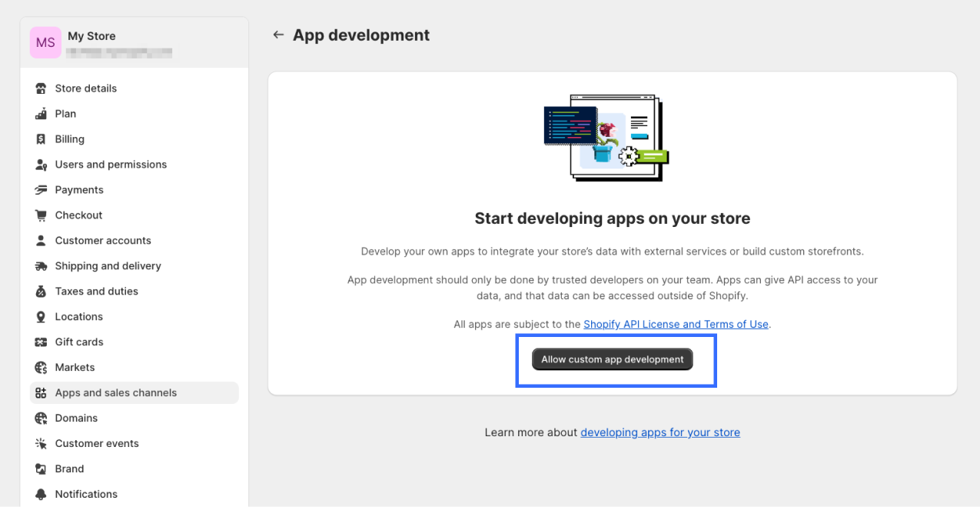Click Allow custom app development button
This screenshot has width=980, height=507.
pyautogui.click(x=613, y=359)
